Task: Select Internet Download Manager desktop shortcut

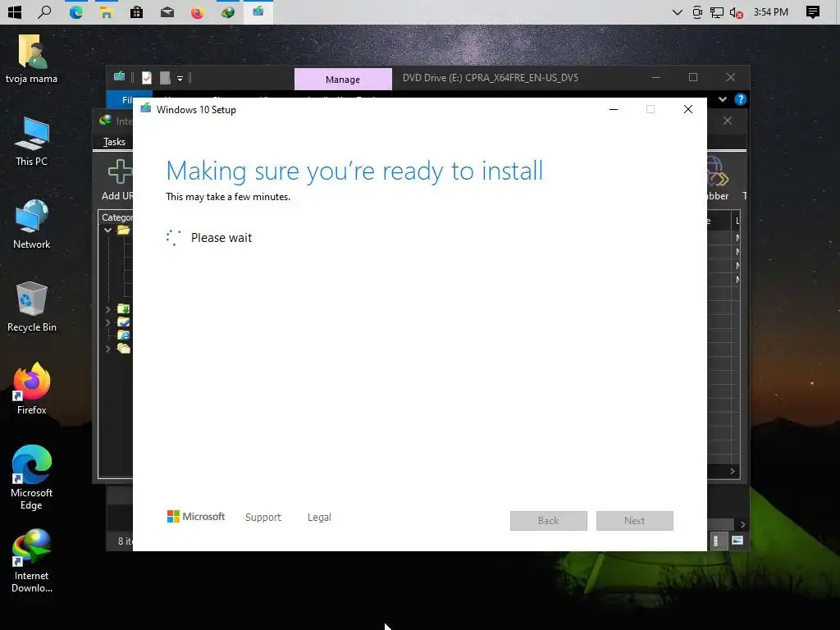Action: (x=32, y=560)
